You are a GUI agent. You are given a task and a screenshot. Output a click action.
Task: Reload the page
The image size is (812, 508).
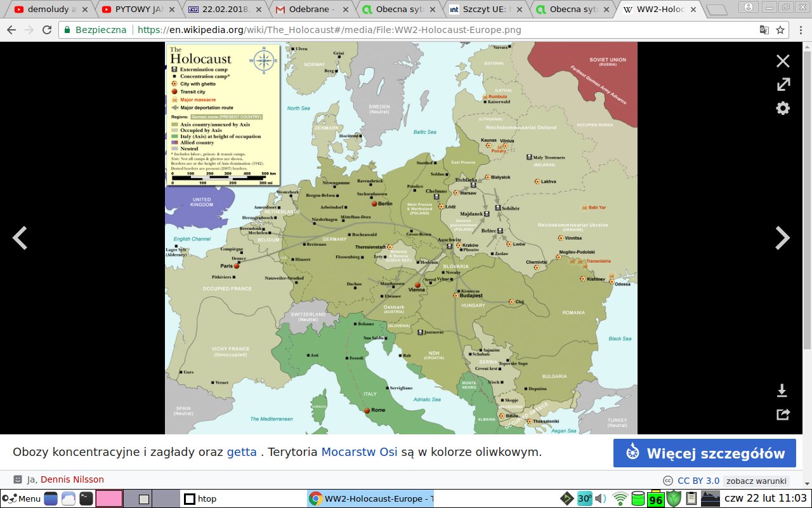pos(47,30)
